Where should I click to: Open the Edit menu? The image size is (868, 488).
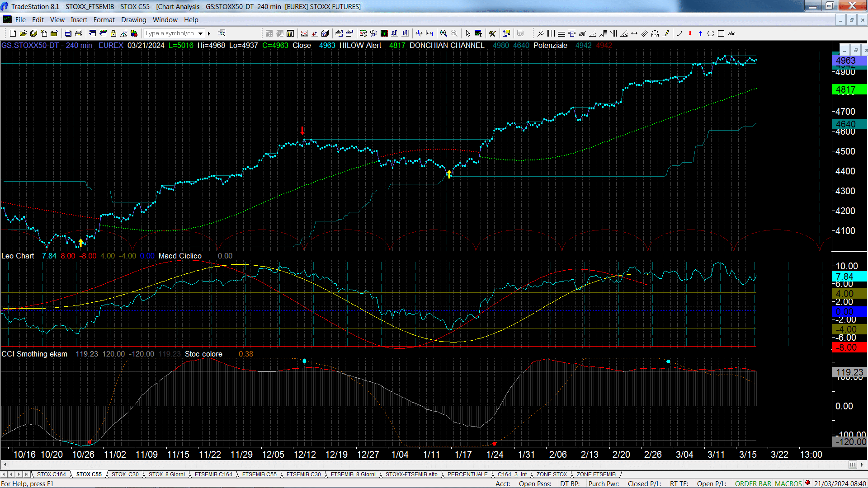click(x=38, y=20)
